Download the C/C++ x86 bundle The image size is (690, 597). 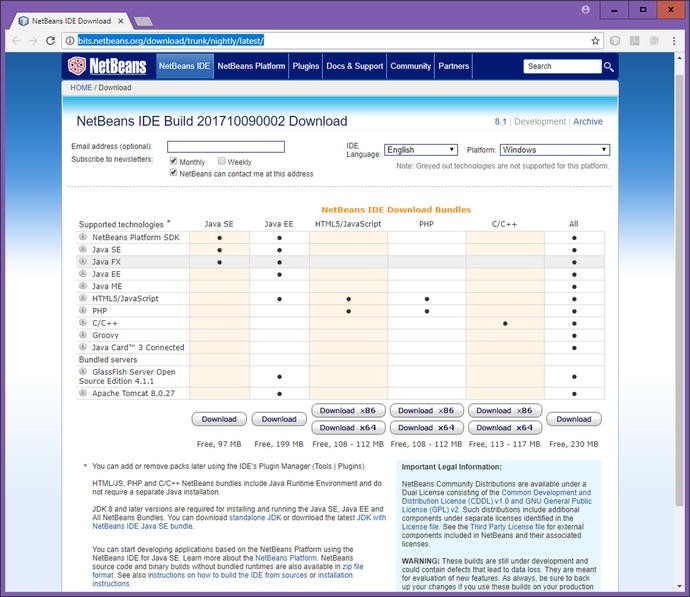(x=505, y=410)
